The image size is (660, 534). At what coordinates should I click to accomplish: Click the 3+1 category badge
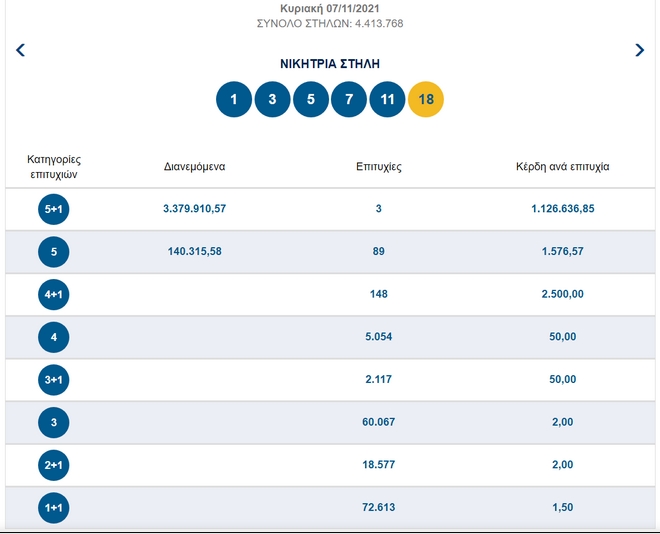click(x=54, y=380)
